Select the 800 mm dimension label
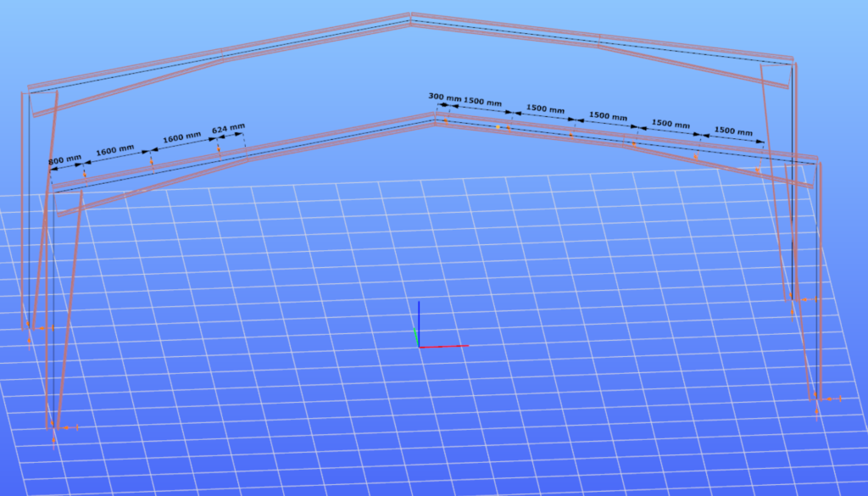This screenshot has height=496, width=868. [x=64, y=160]
